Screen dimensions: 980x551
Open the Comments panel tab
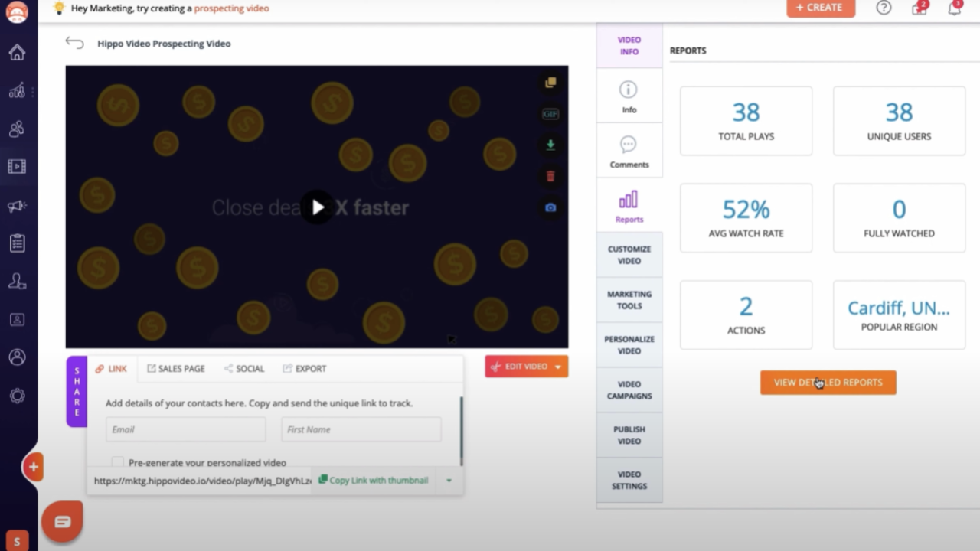click(x=629, y=152)
